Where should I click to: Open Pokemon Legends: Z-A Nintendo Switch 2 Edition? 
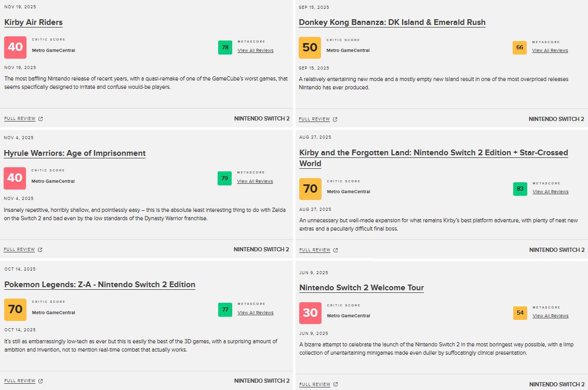[x=100, y=285]
